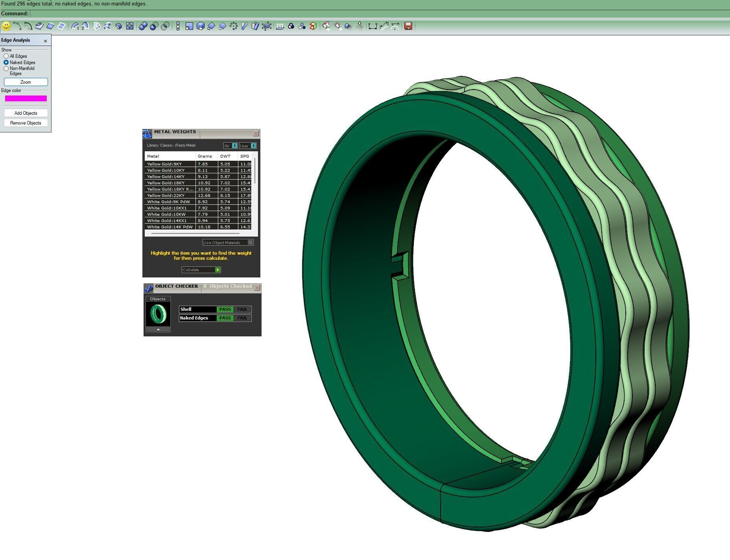
Task: Click the Command input field
Action: (x=380, y=14)
